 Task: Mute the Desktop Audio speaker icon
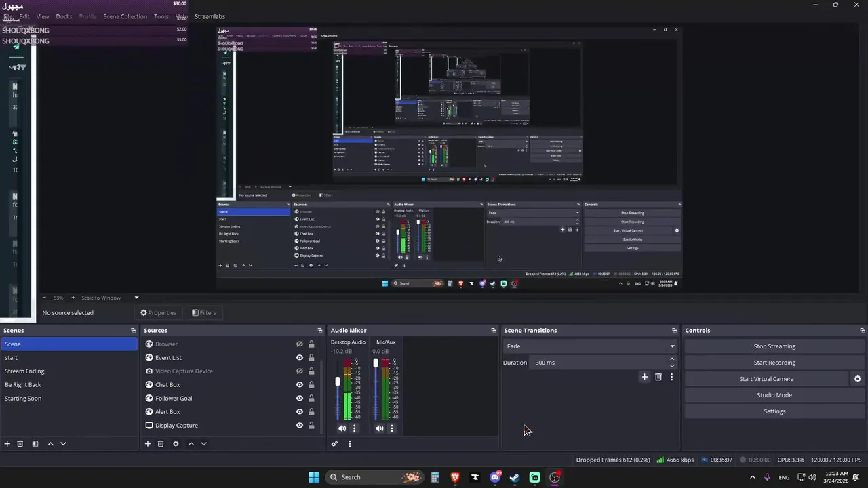(x=342, y=428)
